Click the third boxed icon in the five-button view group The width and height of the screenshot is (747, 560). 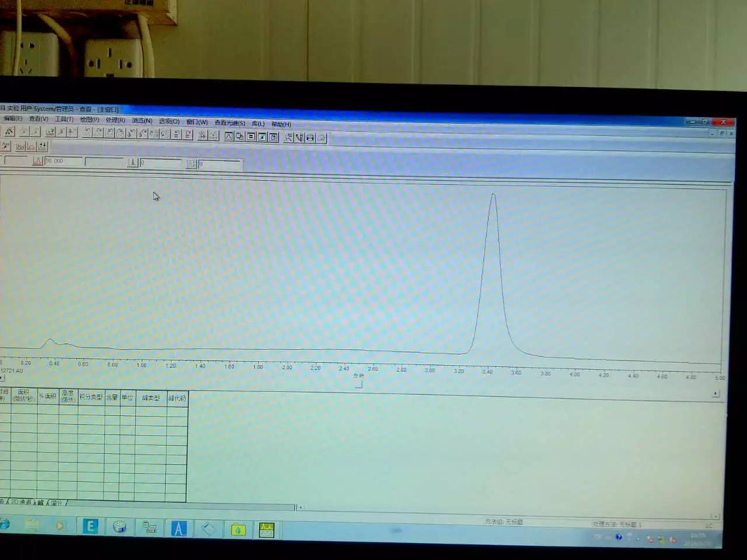(251, 136)
